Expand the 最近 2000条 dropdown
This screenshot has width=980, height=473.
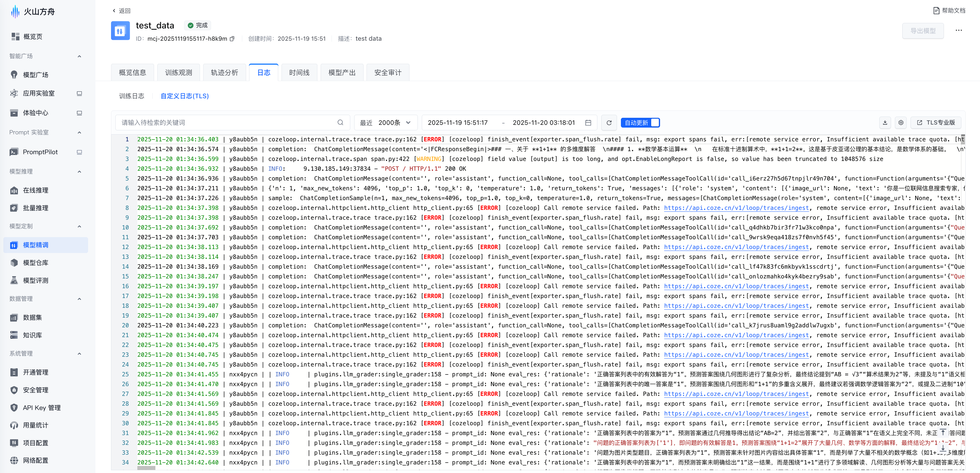385,122
